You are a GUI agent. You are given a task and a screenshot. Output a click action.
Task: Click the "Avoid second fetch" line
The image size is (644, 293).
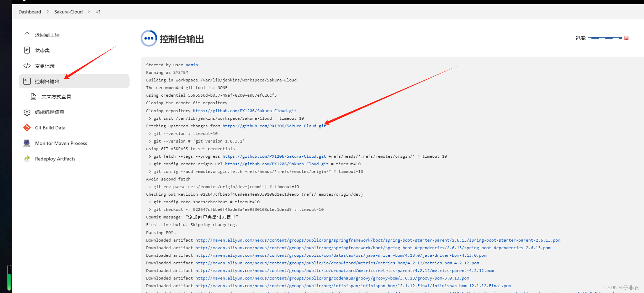tap(168, 179)
